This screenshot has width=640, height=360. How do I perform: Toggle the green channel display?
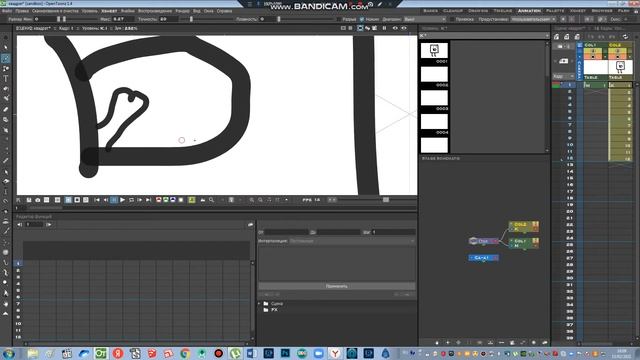pos(166,200)
